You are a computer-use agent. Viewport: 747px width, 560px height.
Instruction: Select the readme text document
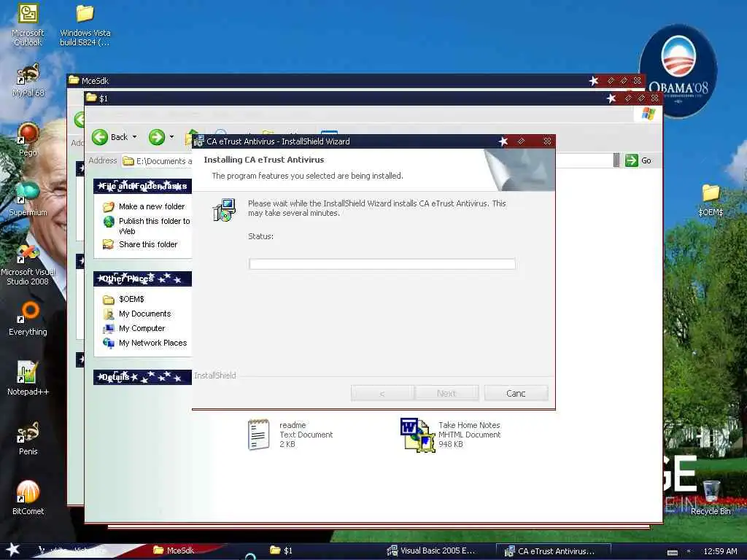(290, 435)
